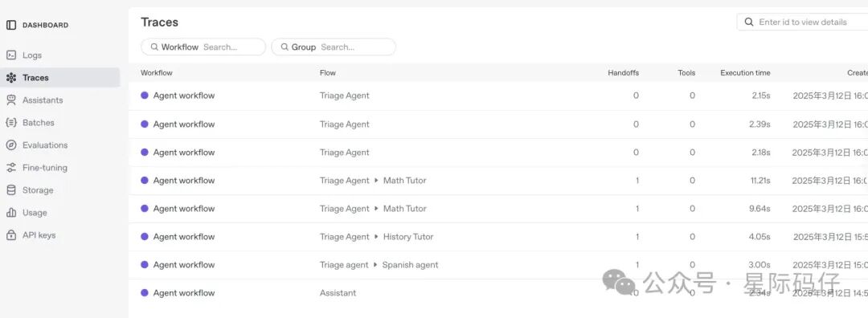Click tools count in 2.18s row
The width and height of the screenshot is (868, 318).
pos(692,153)
